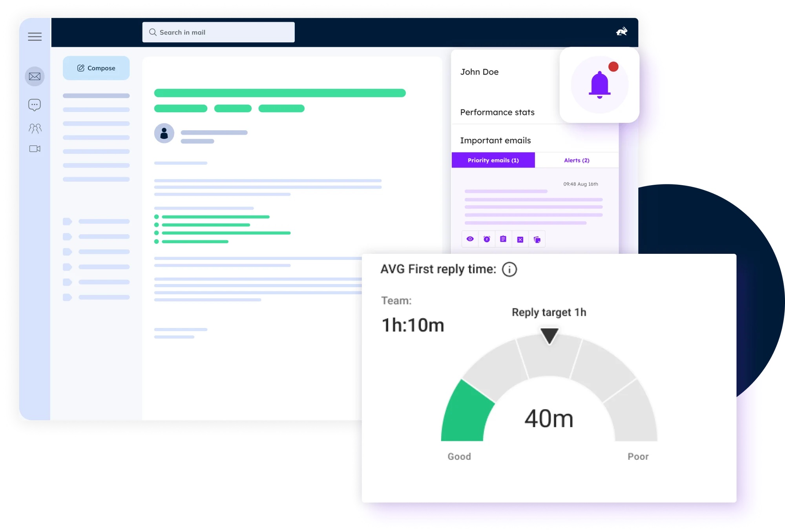Open the contacts people icon
This screenshot has width=785, height=532.
pyautogui.click(x=35, y=128)
